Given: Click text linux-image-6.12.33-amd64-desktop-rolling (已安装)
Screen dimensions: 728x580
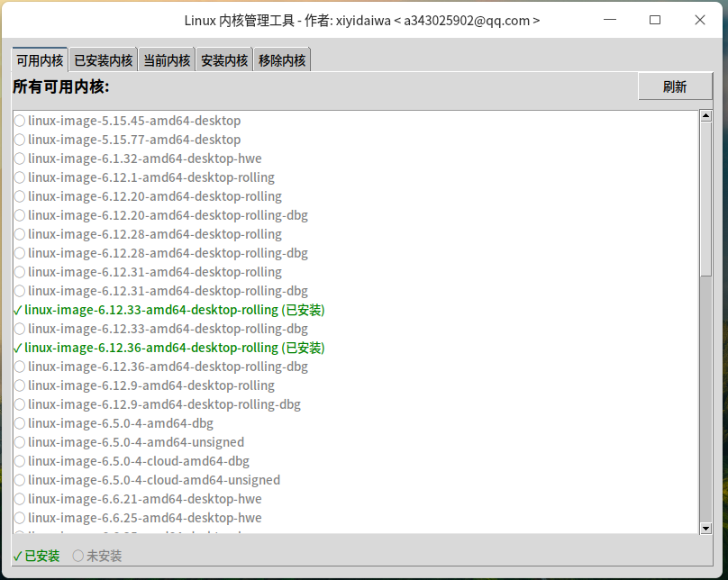Looking at the screenshot, I should tap(175, 310).
